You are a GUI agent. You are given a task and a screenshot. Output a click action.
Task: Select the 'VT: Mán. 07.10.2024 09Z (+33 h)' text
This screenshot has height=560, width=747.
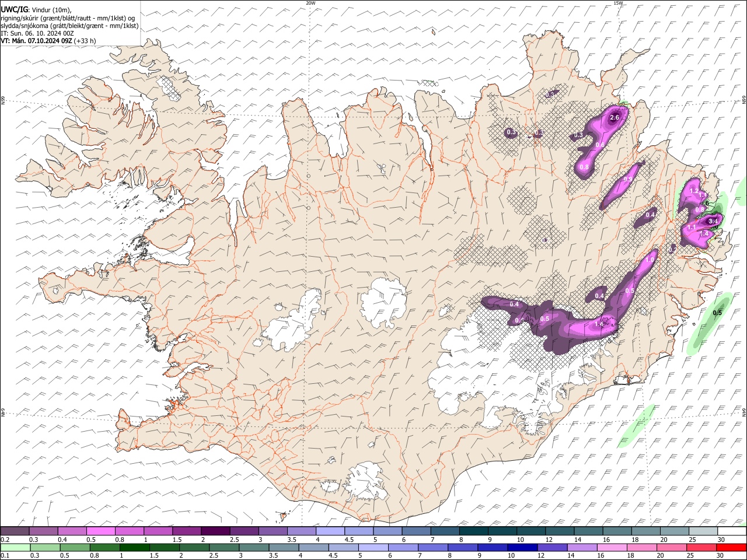pos(48,41)
